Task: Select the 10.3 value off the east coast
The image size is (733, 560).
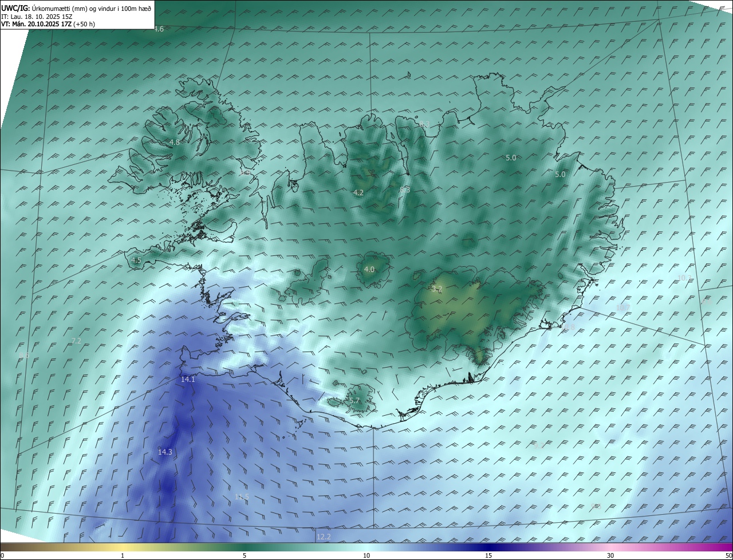Action: [684, 278]
